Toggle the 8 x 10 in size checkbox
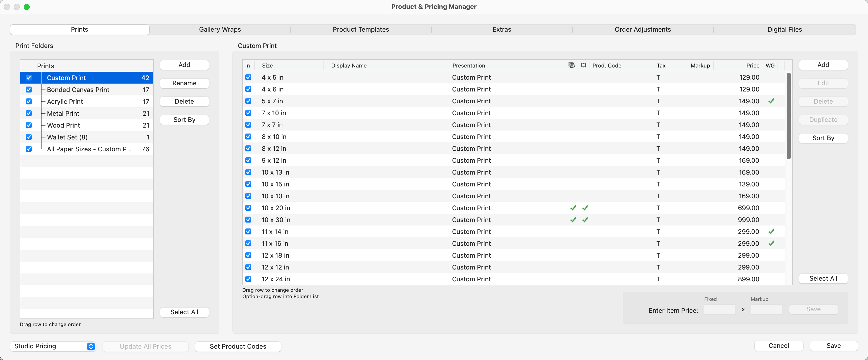 point(248,137)
